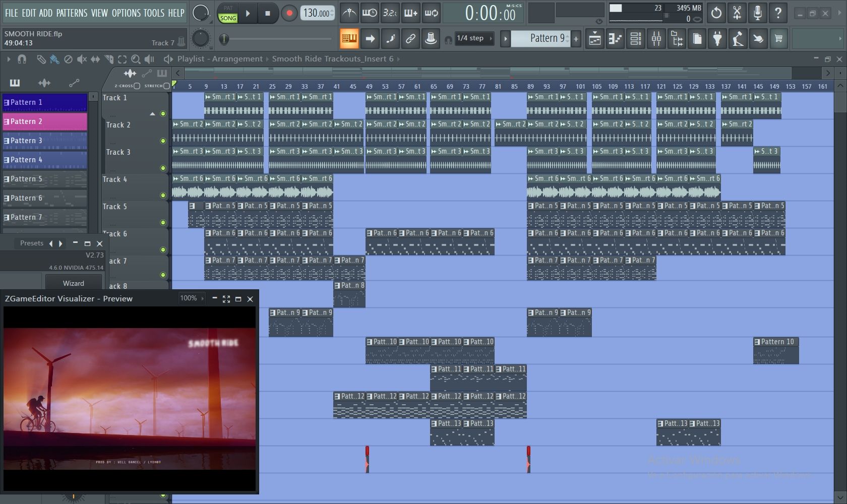
Task: Open the Mixer window icon
Action: (x=656, y=38)
